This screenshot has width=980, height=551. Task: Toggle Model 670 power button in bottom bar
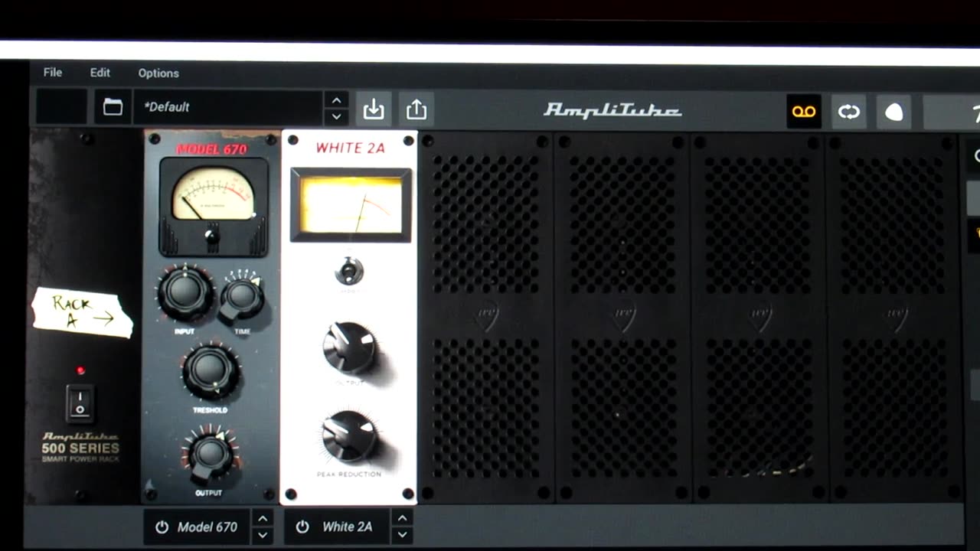click(x=162, y=527)
